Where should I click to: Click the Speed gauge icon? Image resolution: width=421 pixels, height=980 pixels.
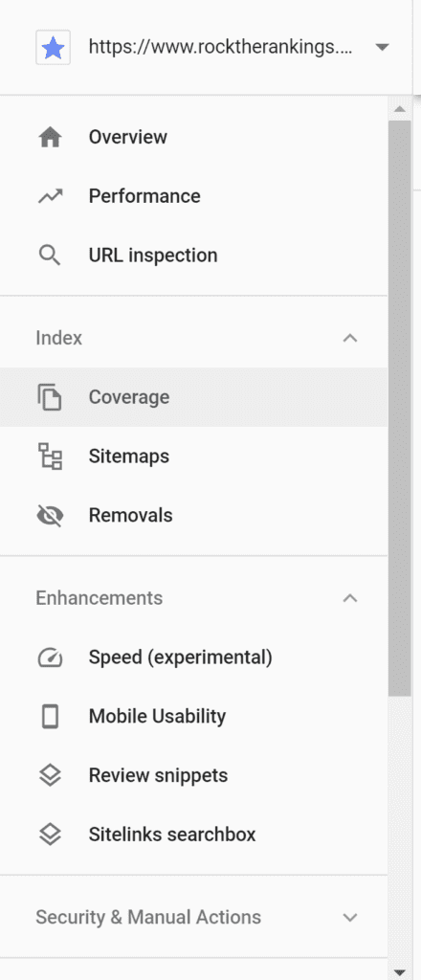(x=50, y=657)
